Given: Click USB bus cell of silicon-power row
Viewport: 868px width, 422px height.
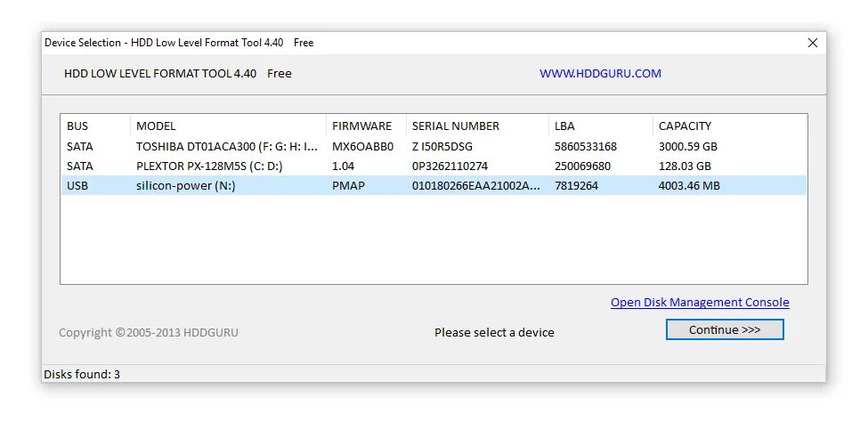Looking at the screenshot, I should coord(77,185).
